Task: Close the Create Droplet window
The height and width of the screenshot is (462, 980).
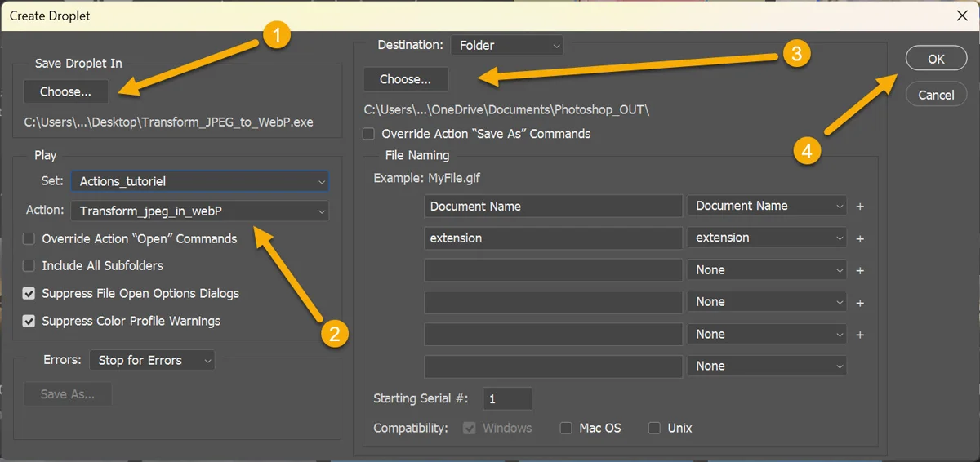Action: (x=960, y=15)
